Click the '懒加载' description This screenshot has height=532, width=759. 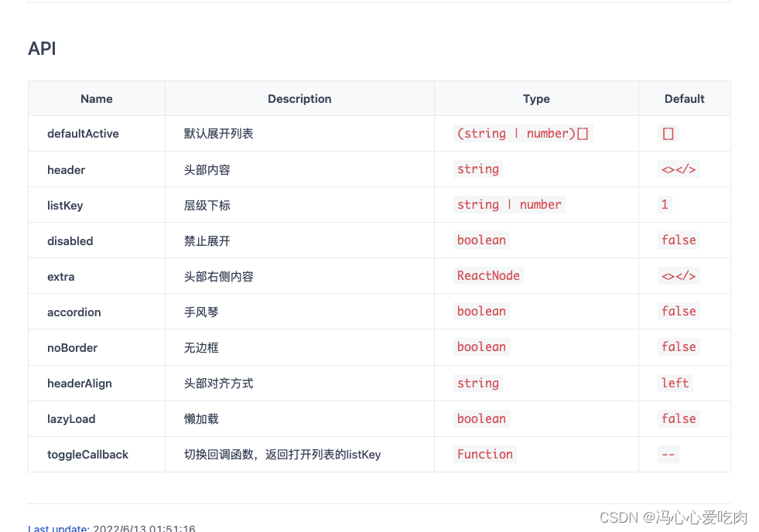201,419
